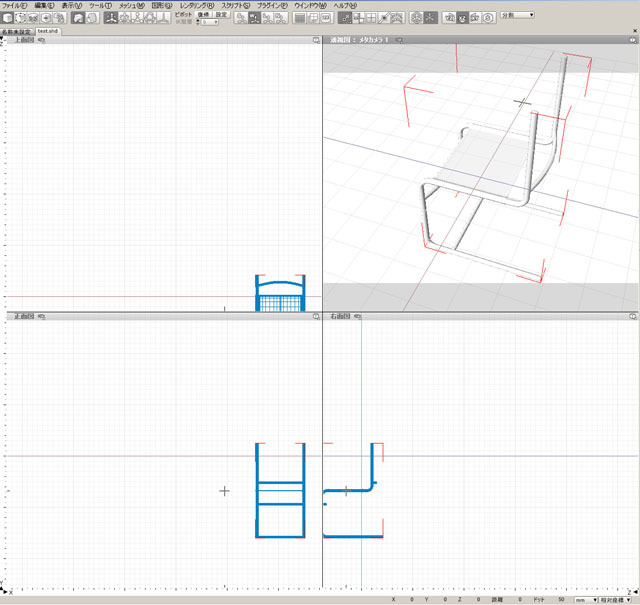640x605 pixels.
Task: Click the grid-cell snap icon
Action: click(x=371, y=18)
